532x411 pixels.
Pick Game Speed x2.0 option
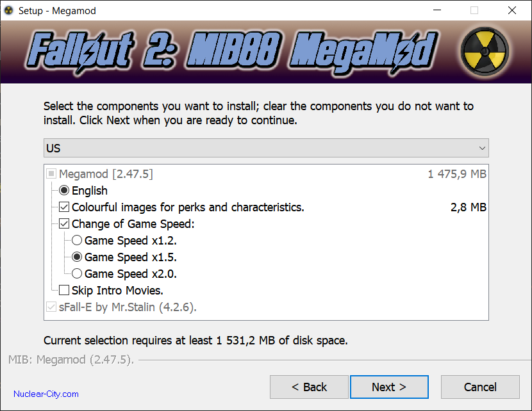[77, 273]
